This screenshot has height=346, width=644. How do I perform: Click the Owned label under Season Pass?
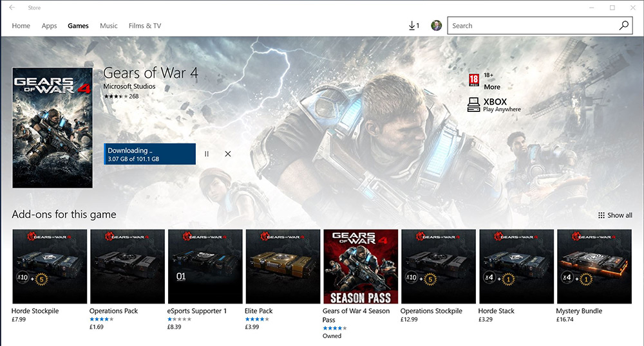(332, 336)
